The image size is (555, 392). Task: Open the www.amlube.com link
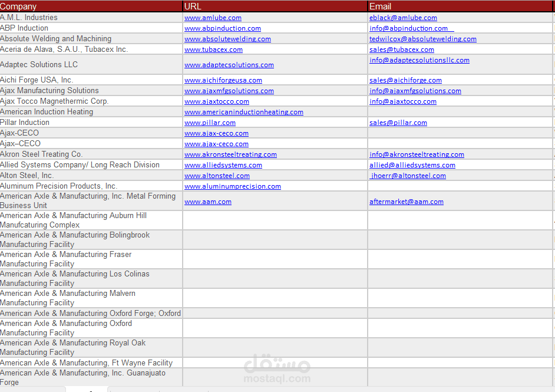tap(213, 18)
